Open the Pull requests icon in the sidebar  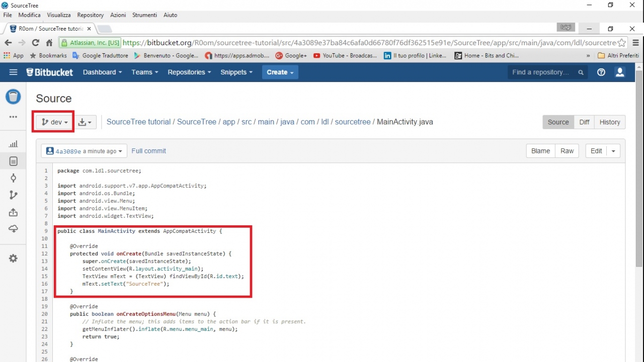pyautogui.click(x=14, y=212)
